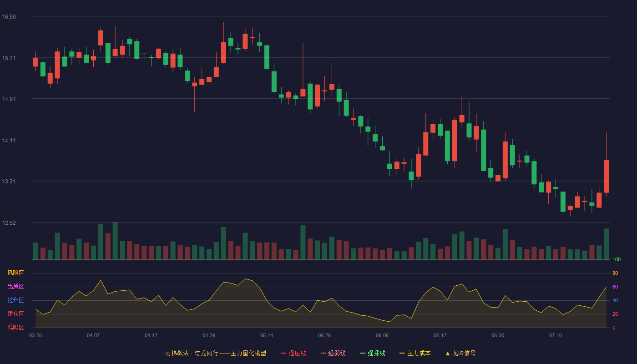This screenshot has width=637, height=364.
Task: Select the final tall red candlestick on the right
Action: 606,176
